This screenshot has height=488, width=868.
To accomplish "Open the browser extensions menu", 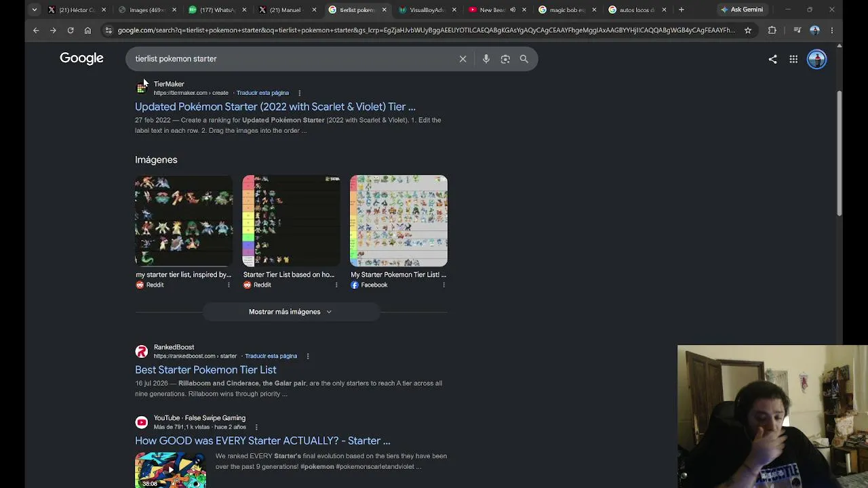I will tap(772, 30).
